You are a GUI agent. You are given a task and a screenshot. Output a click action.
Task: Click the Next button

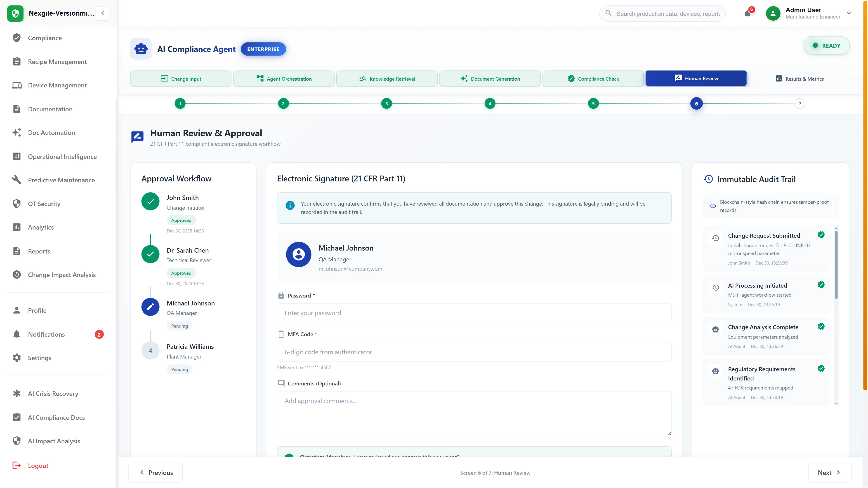pyautogui.click(x=829, y=472)
